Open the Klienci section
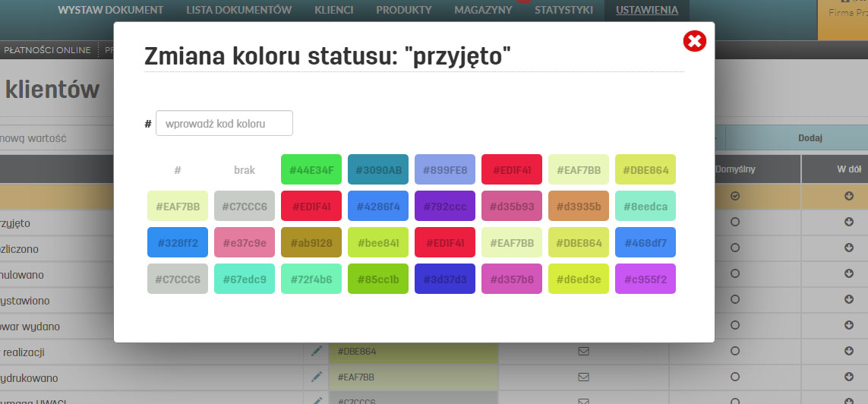This screenshot has width=868, height=404. pyautogui.click(x=334, y=10)
